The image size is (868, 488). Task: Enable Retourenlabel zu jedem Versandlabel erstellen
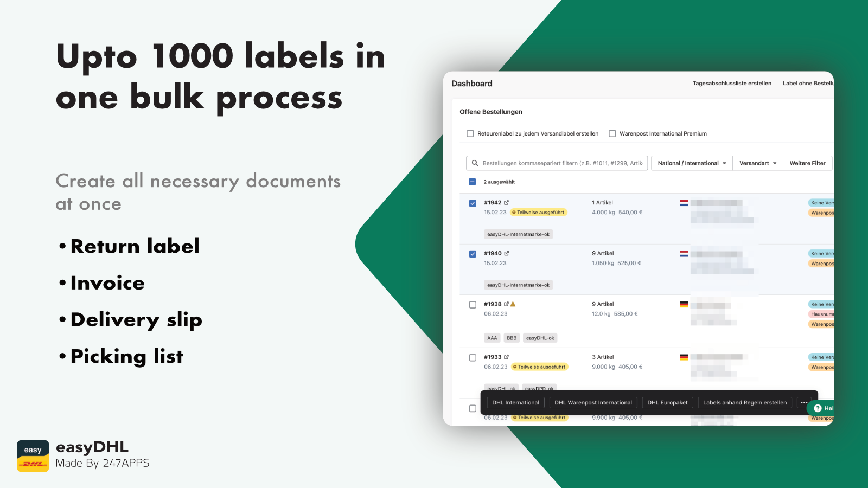click(470, 133)
